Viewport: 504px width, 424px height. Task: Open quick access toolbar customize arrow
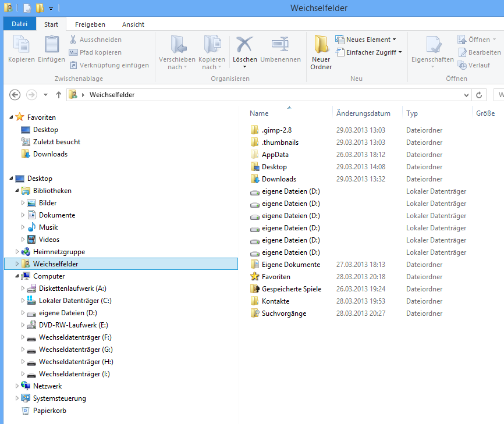(x=51, y=9)
